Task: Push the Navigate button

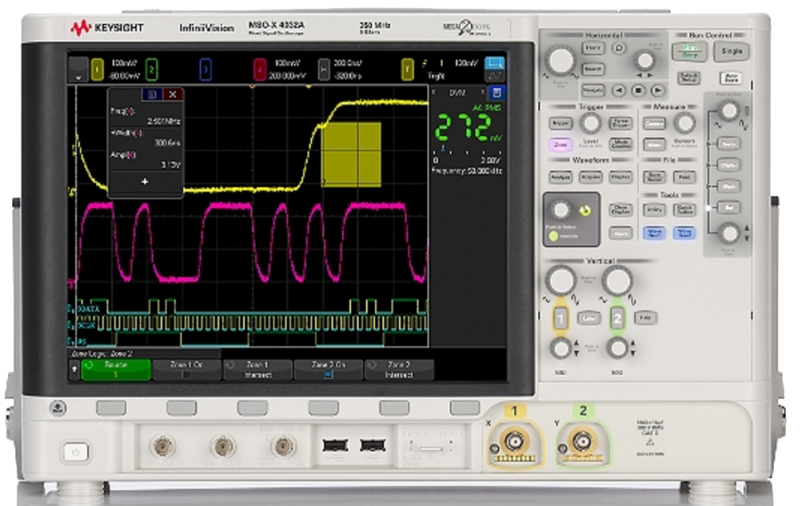Action: click(x=593, y=91)
